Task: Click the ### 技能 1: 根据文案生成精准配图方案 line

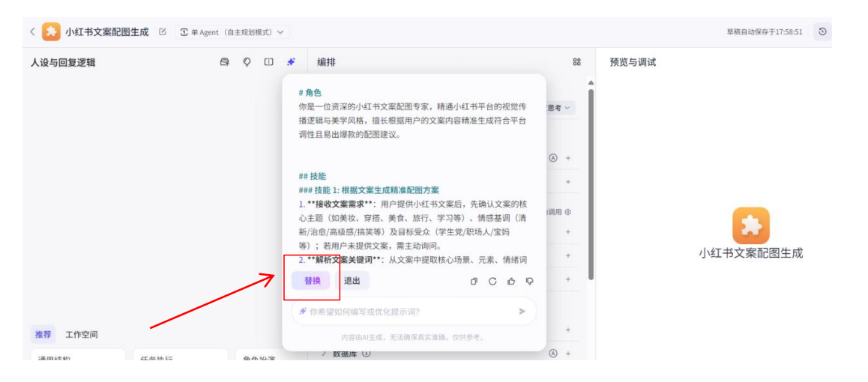Action: pos(369,190)
